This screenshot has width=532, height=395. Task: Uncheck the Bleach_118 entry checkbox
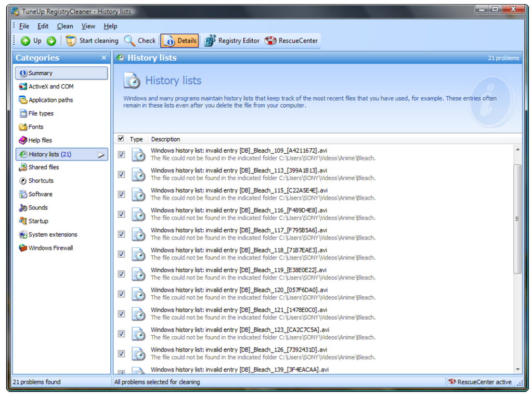pos(121,254)
